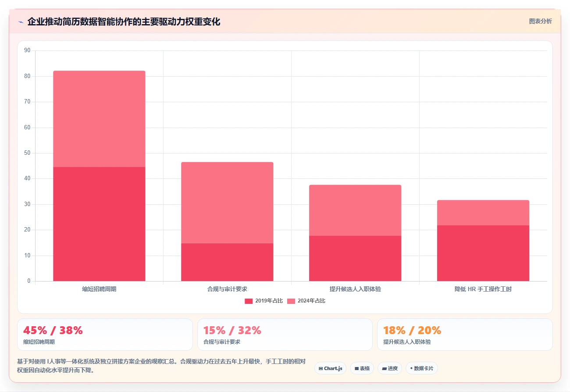570x392 pixels.
Task: Click 合规与审计要求 caption inside the stat card
Action: coord(222,342)
